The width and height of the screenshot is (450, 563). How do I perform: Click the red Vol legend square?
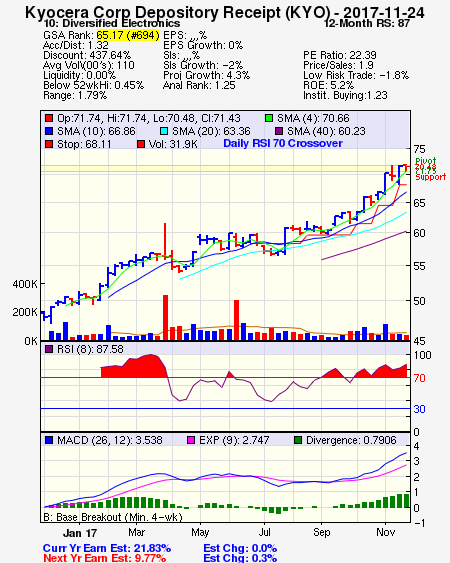[x=141, y=144]
